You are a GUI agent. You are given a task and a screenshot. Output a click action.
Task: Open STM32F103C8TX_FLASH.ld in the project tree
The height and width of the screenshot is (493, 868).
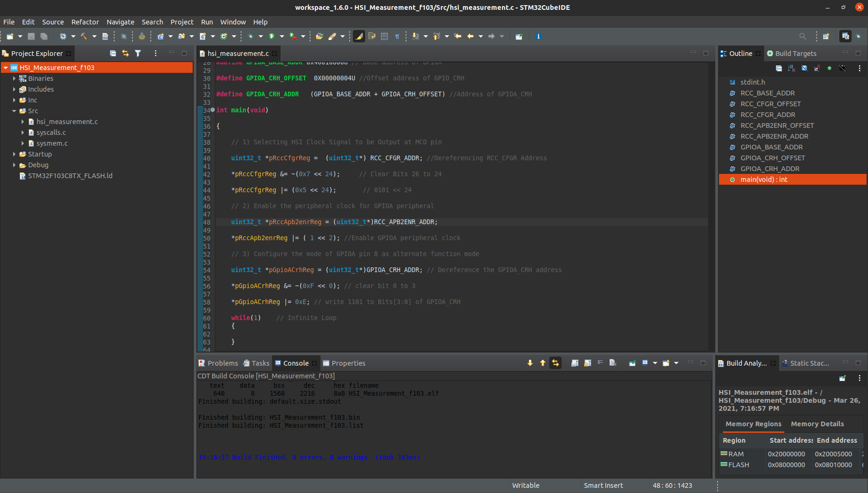(x=70, y=176)
